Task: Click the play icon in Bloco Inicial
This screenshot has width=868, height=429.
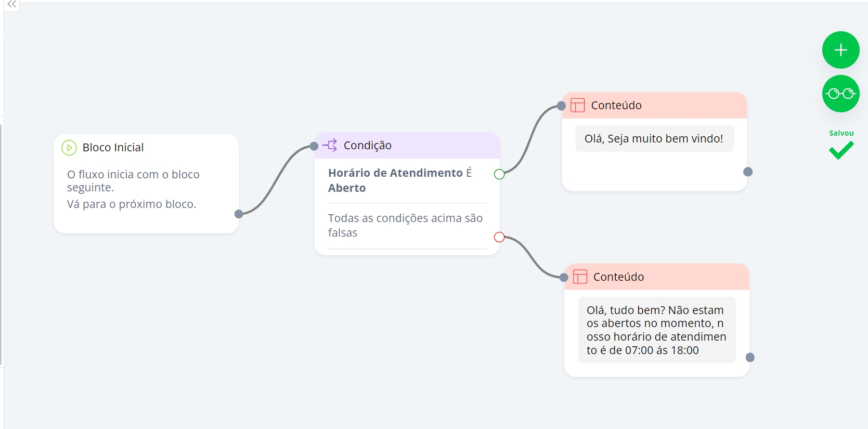Action: (x=69, y=148)
